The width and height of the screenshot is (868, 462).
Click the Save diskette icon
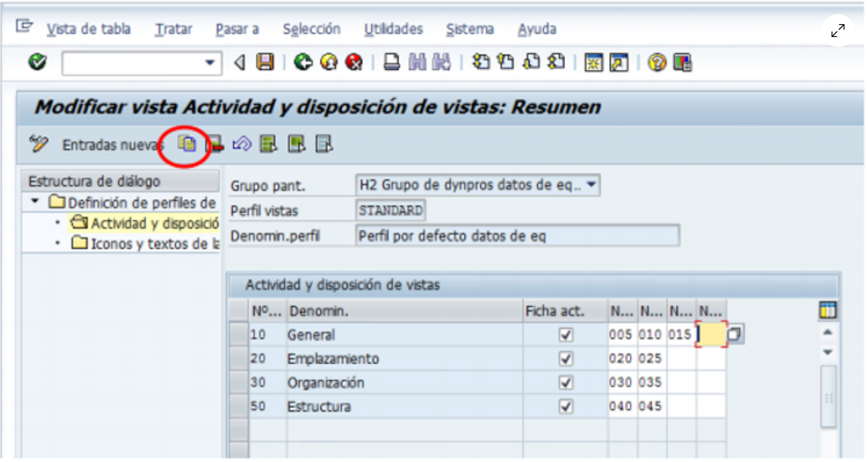click(x=265, y=62)
